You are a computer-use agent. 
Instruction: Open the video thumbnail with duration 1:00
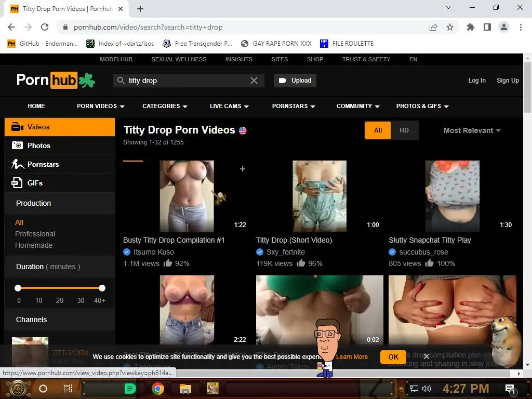coord(320,196)
